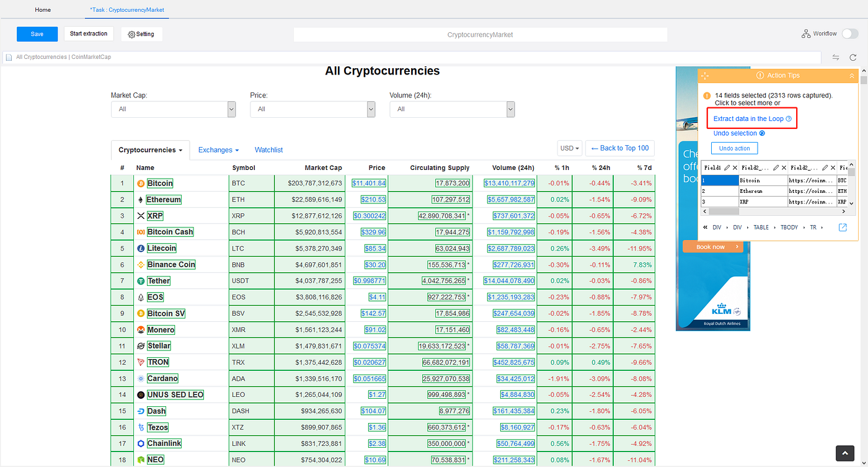Click the Binance Coin logo icon
Screen dimensions: 868x467
coord(141,265)
